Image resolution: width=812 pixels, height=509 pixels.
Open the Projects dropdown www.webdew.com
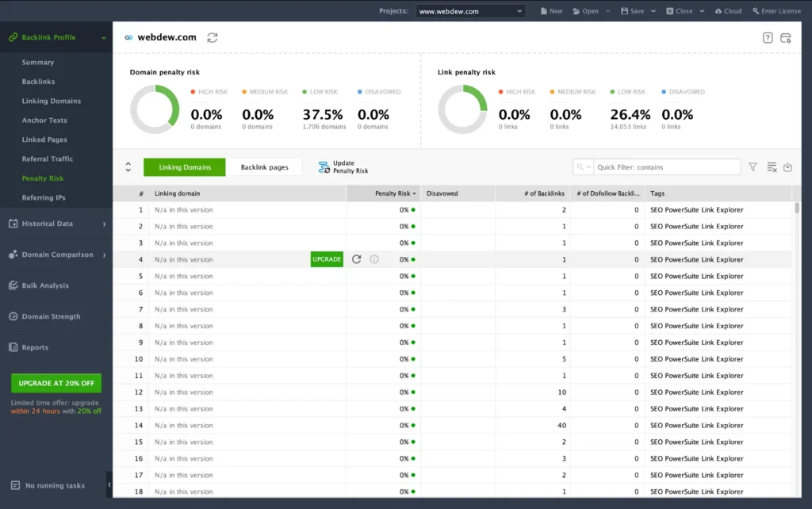pos(470,11)
